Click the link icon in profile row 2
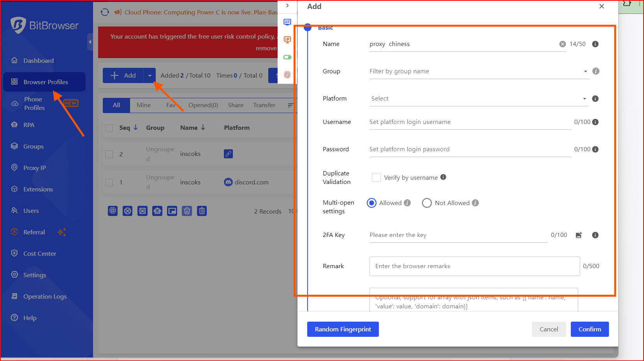Screen dimensions: 644x361 pos(228,154)
